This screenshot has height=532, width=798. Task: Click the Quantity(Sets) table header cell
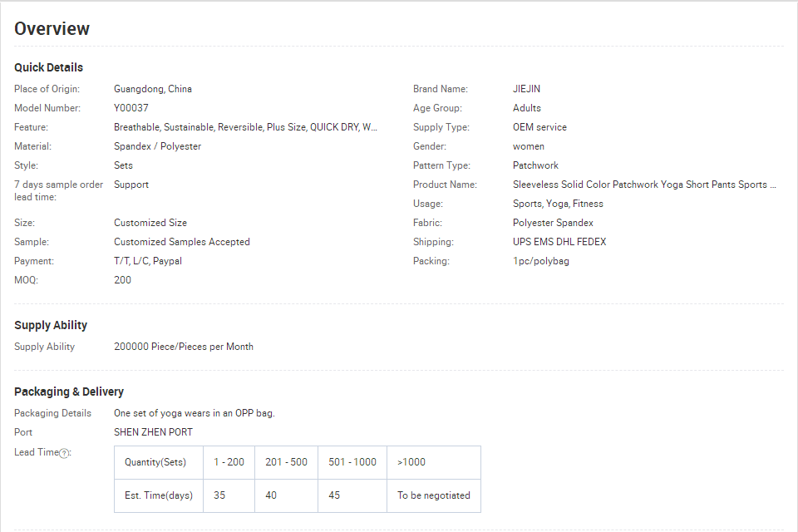[x=159, y=462]
